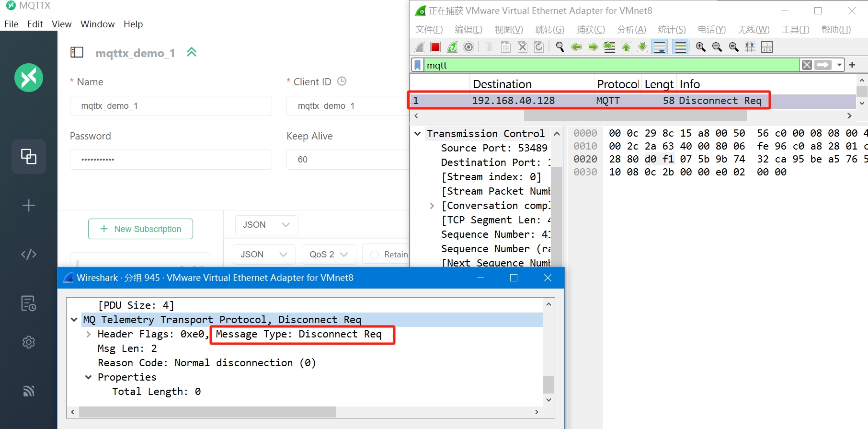Open the MQTTX feed icon in sidebar
This screenshot has width=868, height=429.
(x=29, y=391)
